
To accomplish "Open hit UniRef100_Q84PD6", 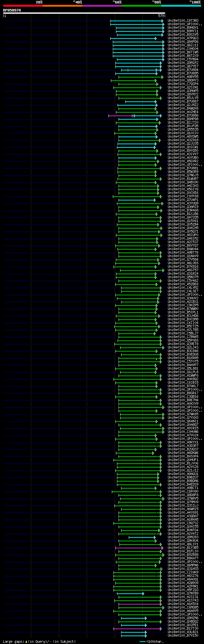I will pyautogui.click(x=183, y=42).
